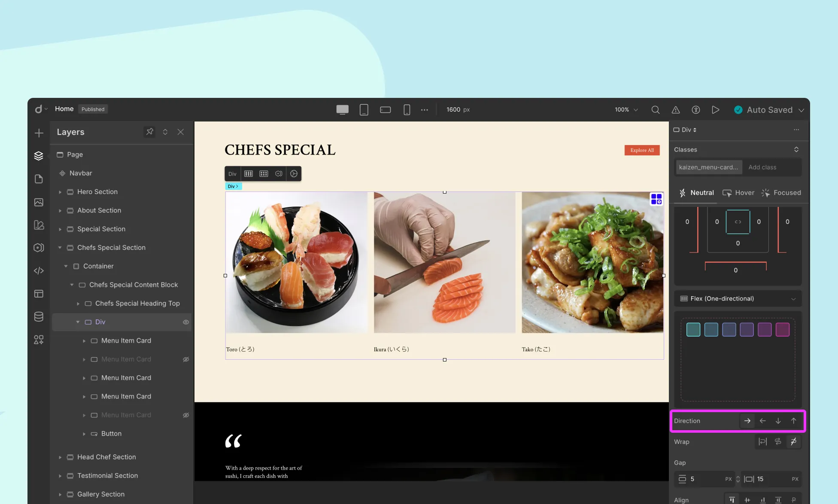Click the purple fourth flex item swatch
The width and height of the screenshot is (838, 504).
click(x=747, y=330)
